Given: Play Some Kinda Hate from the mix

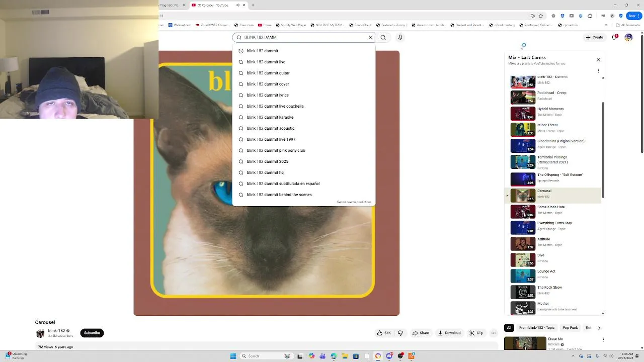Looking at the screenshot, I should pos(553,211).
